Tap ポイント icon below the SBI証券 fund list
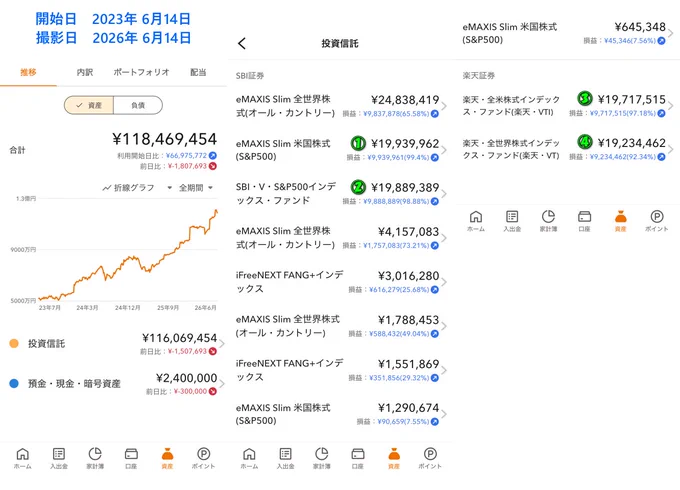Screen dimensions: 680x490 pos(430,454)
